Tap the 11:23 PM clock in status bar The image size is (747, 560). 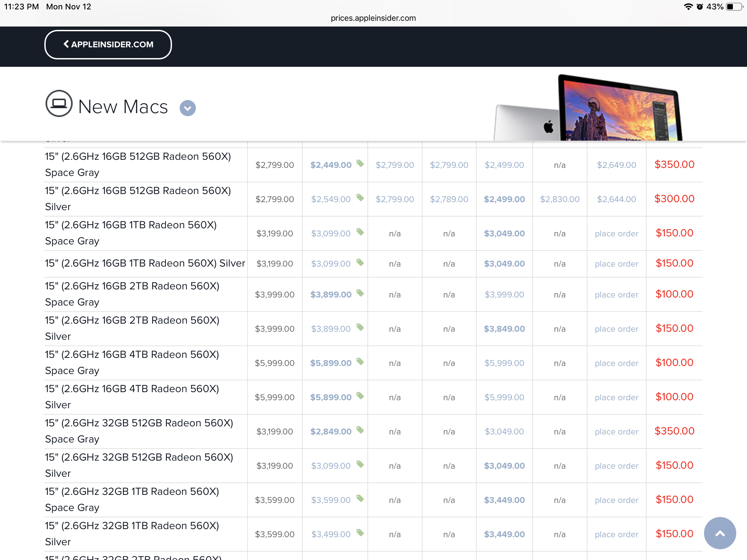coord(21,7)
